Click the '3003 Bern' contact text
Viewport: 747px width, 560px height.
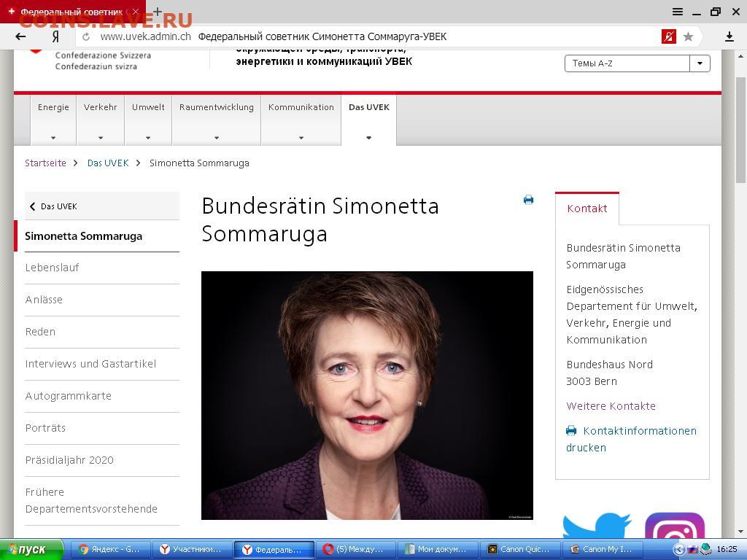pyautogui.click(x=591, y=381)
